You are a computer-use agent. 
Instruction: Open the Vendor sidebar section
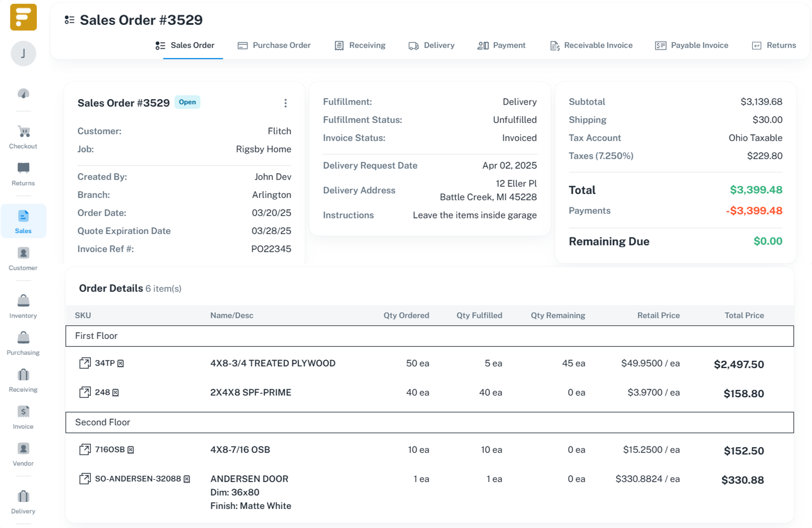23,449
